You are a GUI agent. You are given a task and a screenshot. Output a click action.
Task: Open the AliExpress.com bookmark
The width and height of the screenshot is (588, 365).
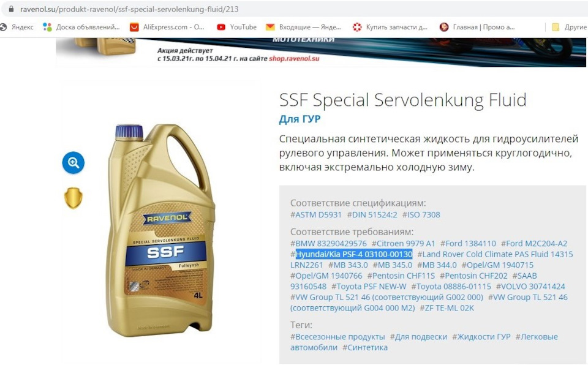tap(167, 27)
